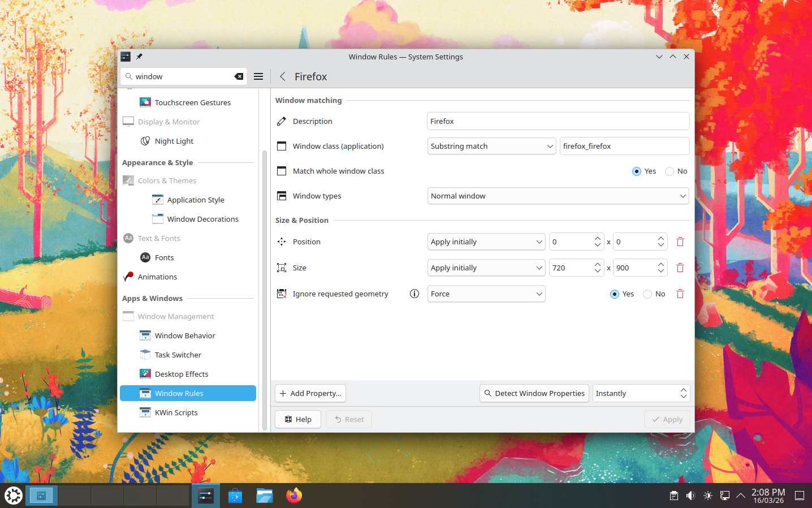Open Desktop Effects settings

(188, 374)
